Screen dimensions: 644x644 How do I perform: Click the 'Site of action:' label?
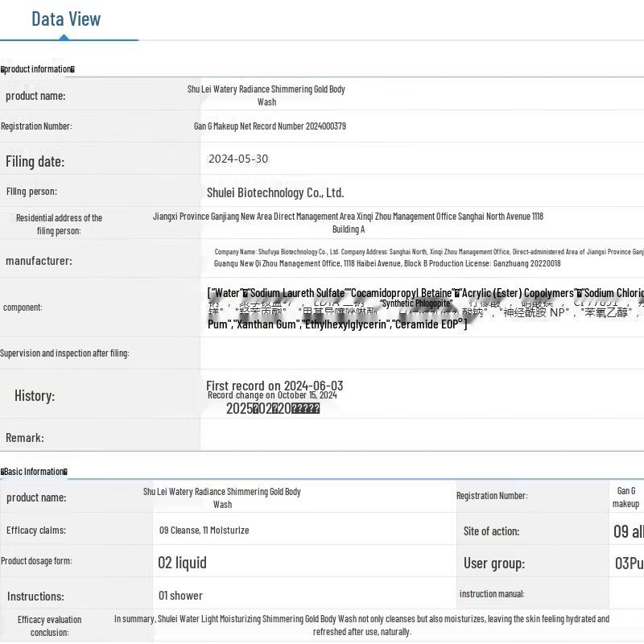coord(492,531)
